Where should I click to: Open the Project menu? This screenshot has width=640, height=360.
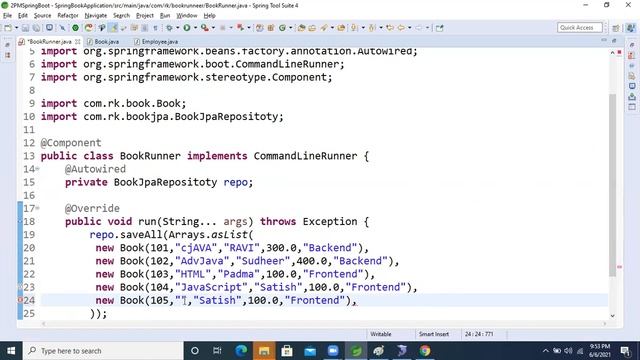(x=144, y=16)
